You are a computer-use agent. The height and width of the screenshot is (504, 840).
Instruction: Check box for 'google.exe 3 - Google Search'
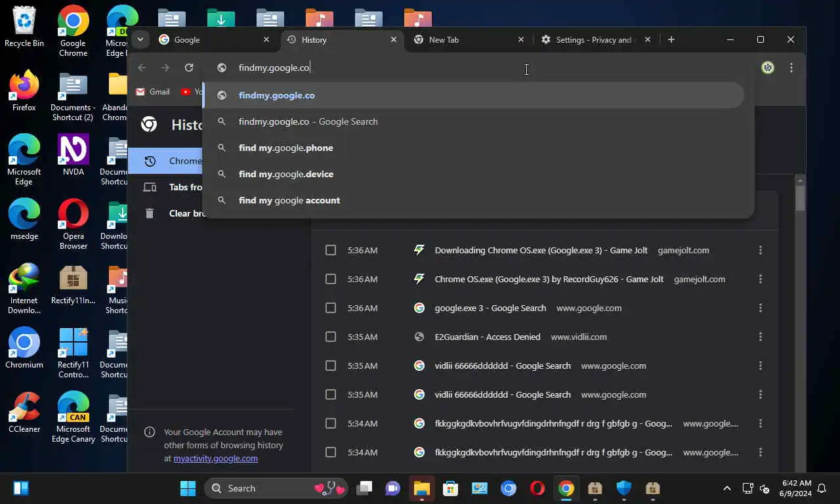pos(331,308)
